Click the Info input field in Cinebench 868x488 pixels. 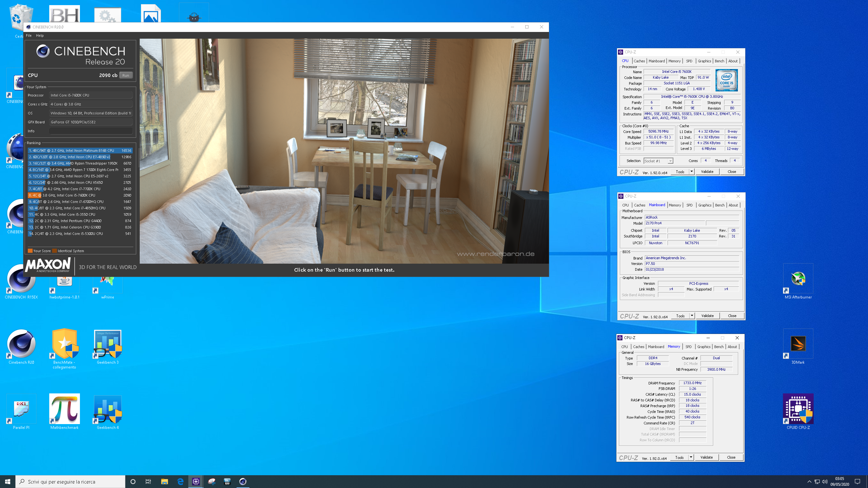(91, 131)
